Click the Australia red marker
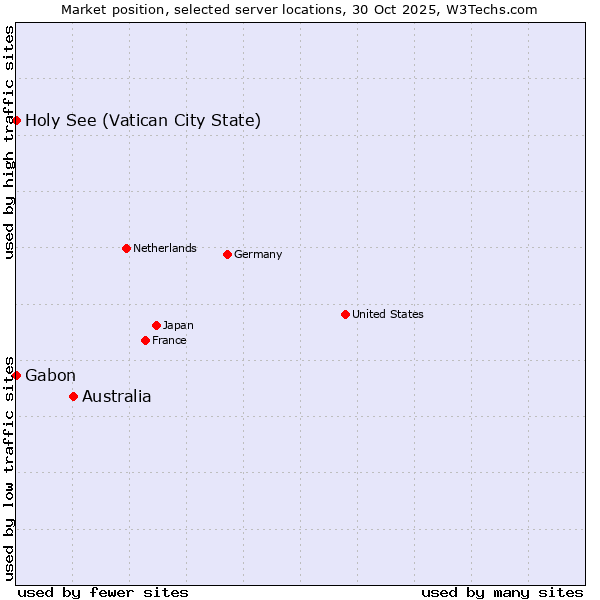 click(73, 396)
